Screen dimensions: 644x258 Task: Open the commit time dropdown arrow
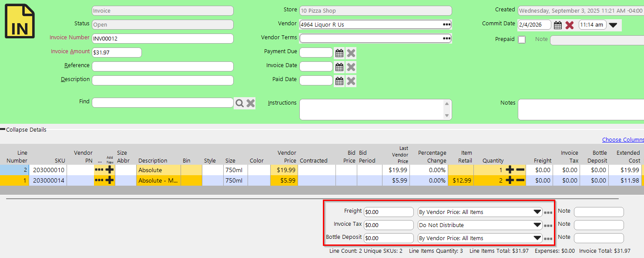pos(613,25)
